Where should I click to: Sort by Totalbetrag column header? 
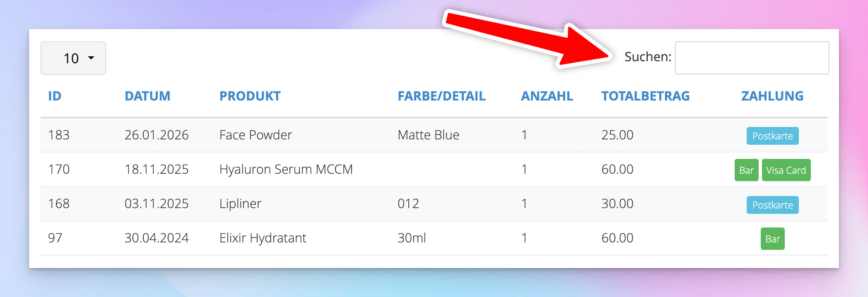(645, 96)
